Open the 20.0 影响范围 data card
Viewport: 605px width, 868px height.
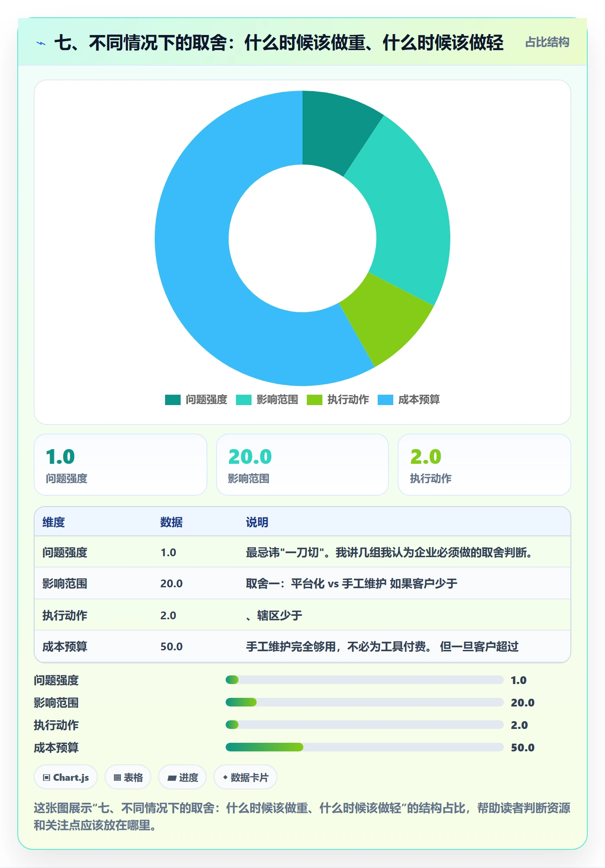(x=302, y=465)
